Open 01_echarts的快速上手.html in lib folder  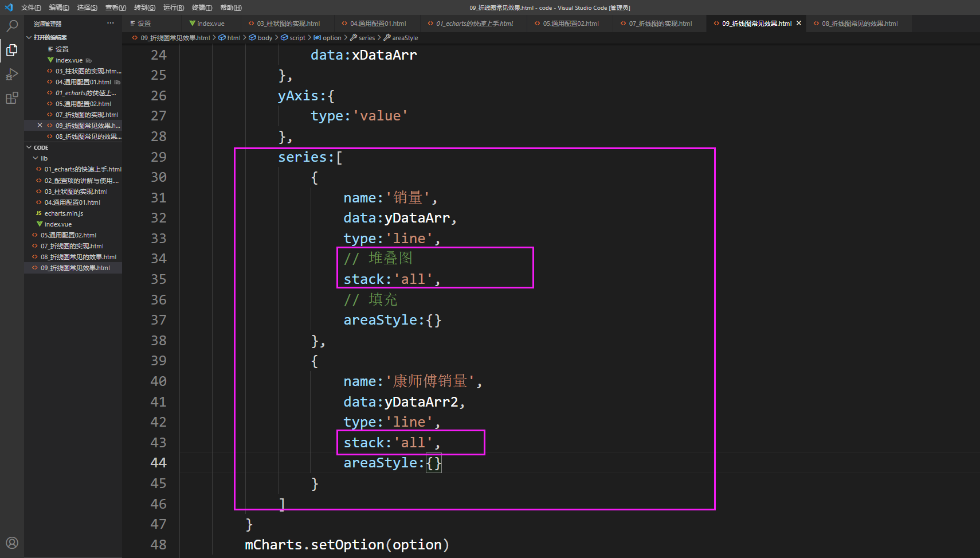pyautogui.click(x=73, y=169)
